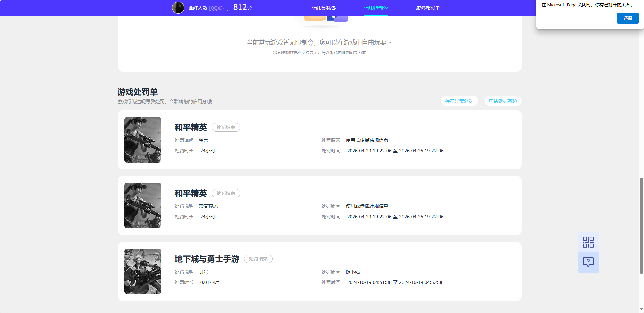Click 使用或传播违规信息 on 禁麦克风 card
The height and width of the screenshot is (313, 644).
point(367,206)
